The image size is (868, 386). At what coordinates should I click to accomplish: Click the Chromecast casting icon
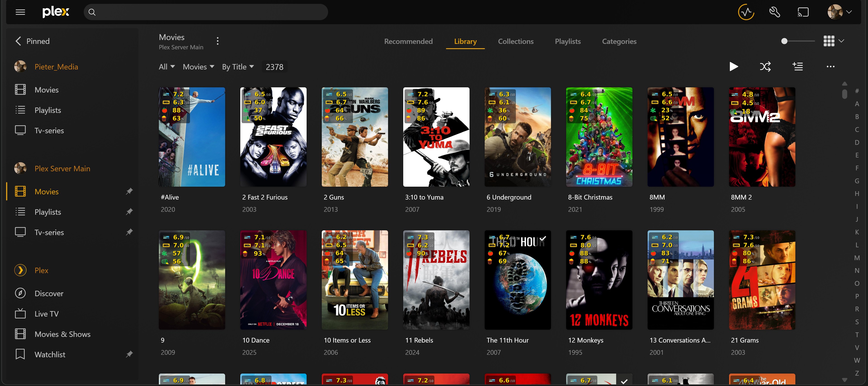pyautogui.click(x=803, y=12)
